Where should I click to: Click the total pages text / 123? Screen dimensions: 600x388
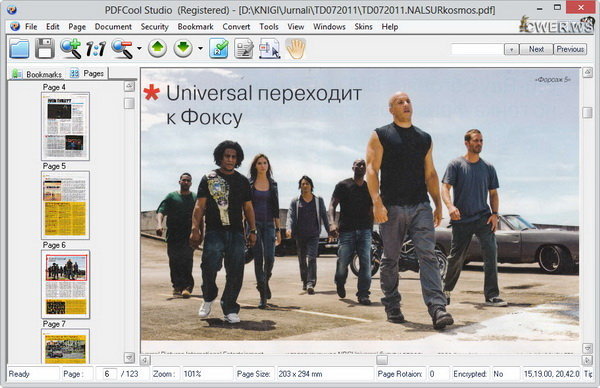coord(130,374)
